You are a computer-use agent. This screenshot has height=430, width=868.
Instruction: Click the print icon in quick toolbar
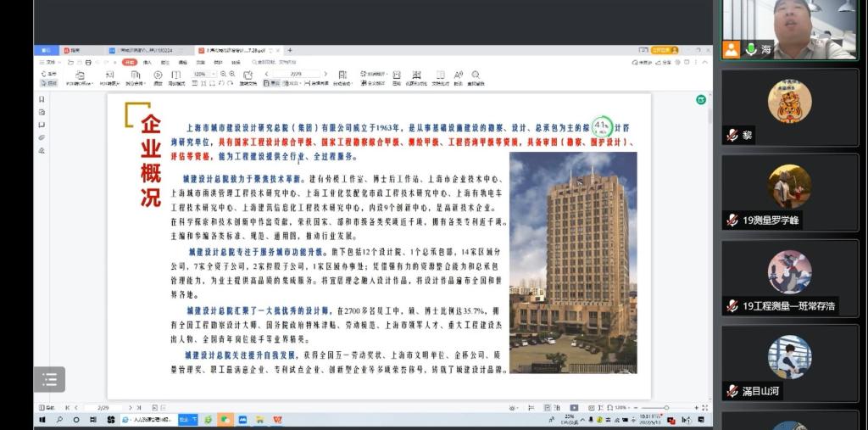coord(87,62)
